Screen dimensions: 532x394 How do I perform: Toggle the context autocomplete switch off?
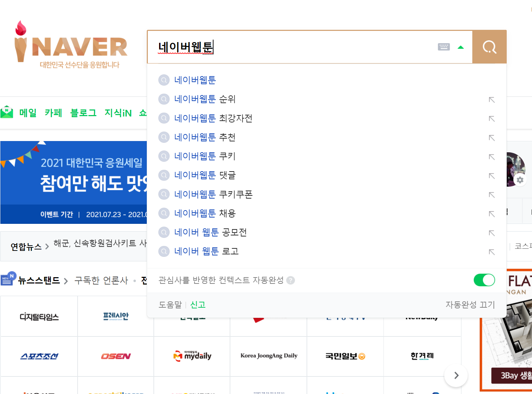(x=484, y=280)
